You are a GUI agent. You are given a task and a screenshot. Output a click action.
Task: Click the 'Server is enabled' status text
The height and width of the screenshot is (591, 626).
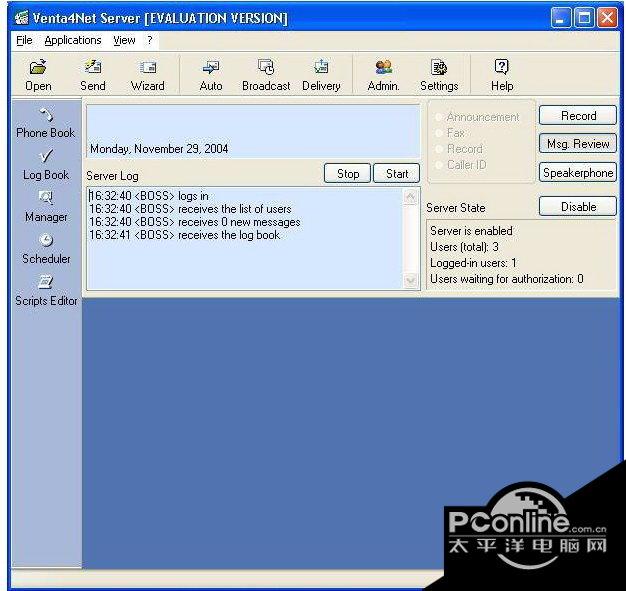pos(471,231)
